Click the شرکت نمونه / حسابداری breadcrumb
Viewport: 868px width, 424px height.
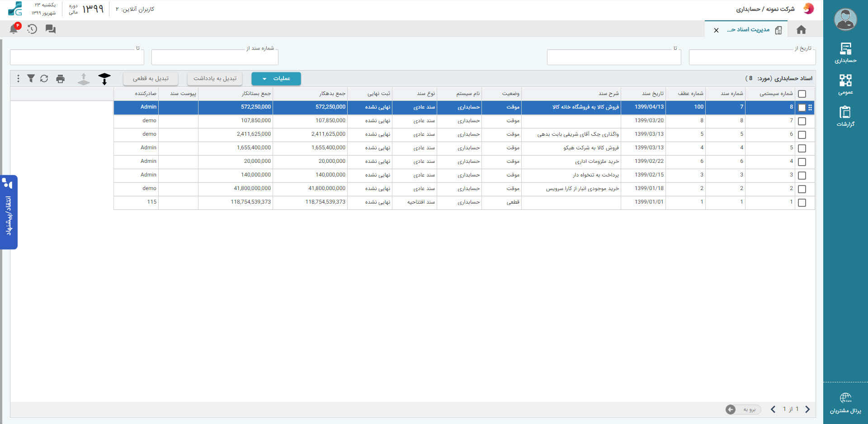tap(765, 9)
